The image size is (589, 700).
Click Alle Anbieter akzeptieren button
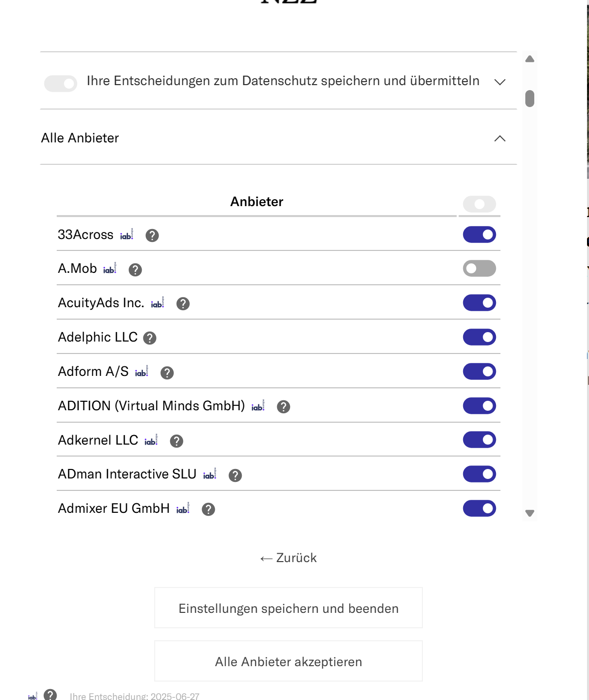click(289, 661)
